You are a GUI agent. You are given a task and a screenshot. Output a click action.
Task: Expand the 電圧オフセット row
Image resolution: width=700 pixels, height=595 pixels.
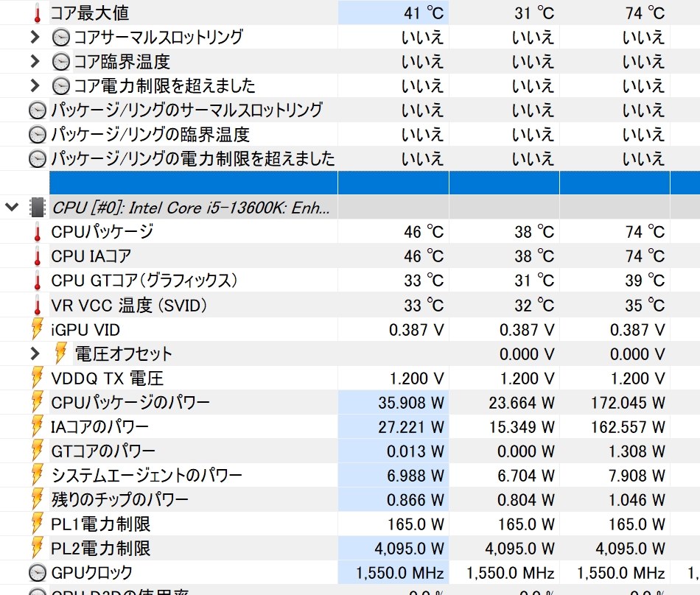coord(35,353)
